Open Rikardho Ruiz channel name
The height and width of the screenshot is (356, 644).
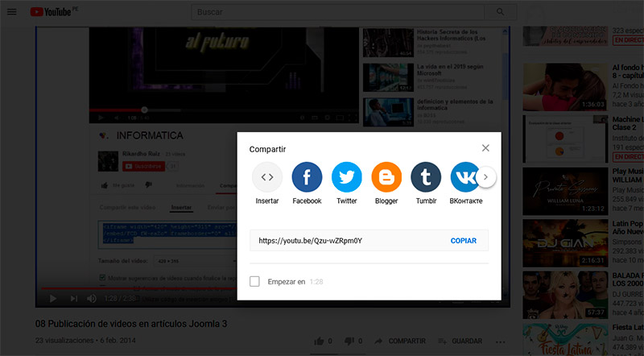141,154
